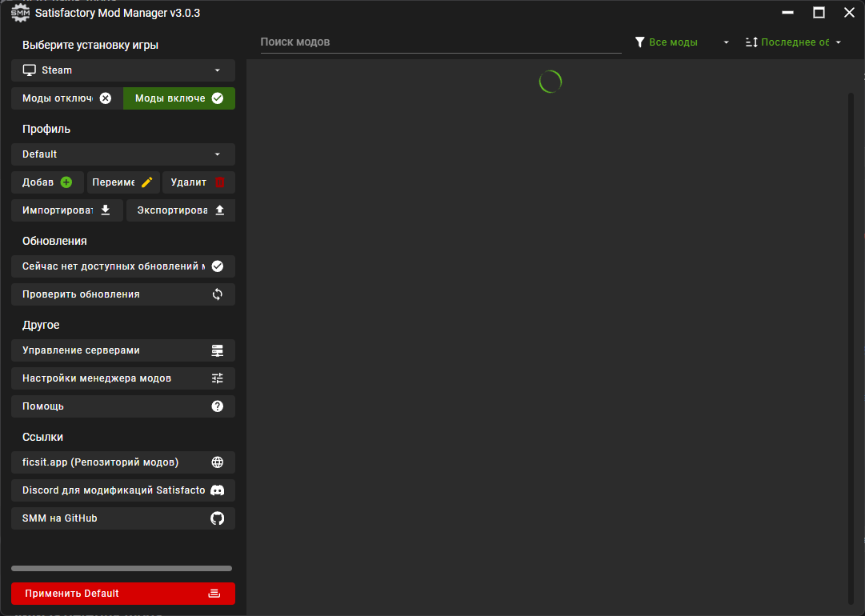
Task: Open Управление серверами
Action: (123, 350)
